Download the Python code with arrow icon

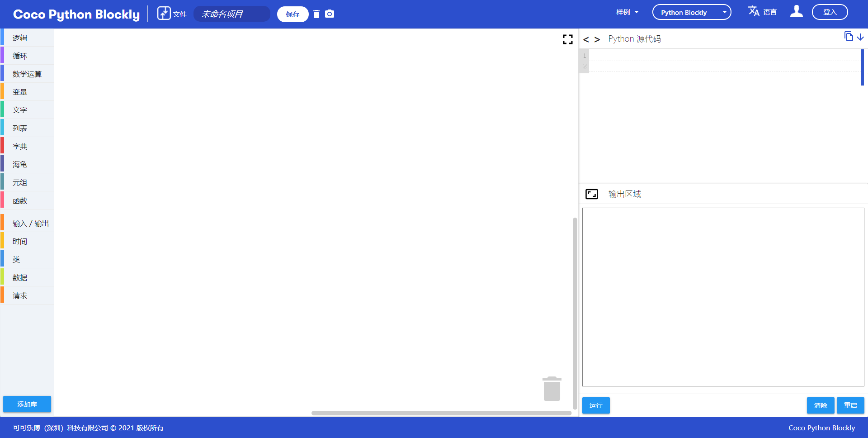pos(860,37)
